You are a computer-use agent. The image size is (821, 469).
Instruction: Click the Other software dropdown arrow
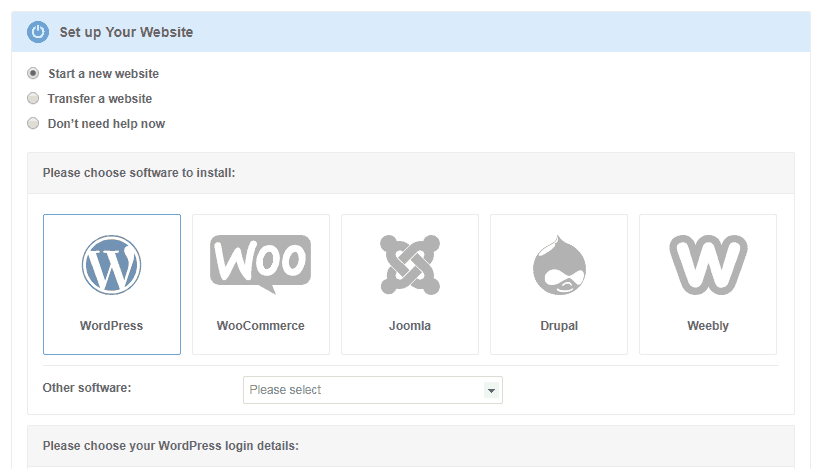[491, 390]
